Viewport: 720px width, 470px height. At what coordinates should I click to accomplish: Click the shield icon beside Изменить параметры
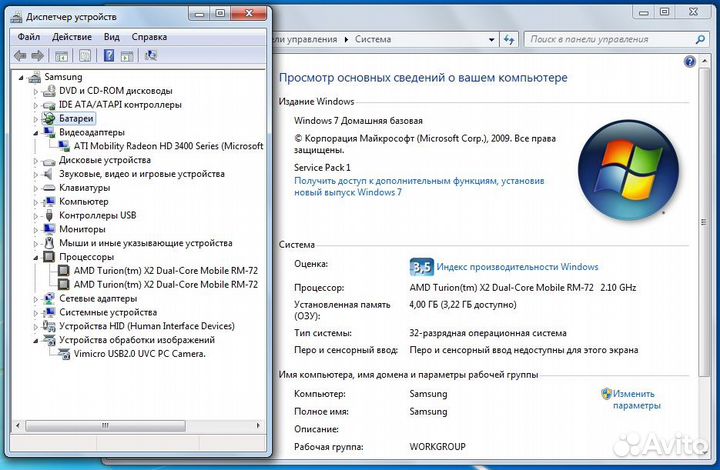(606, 394)
